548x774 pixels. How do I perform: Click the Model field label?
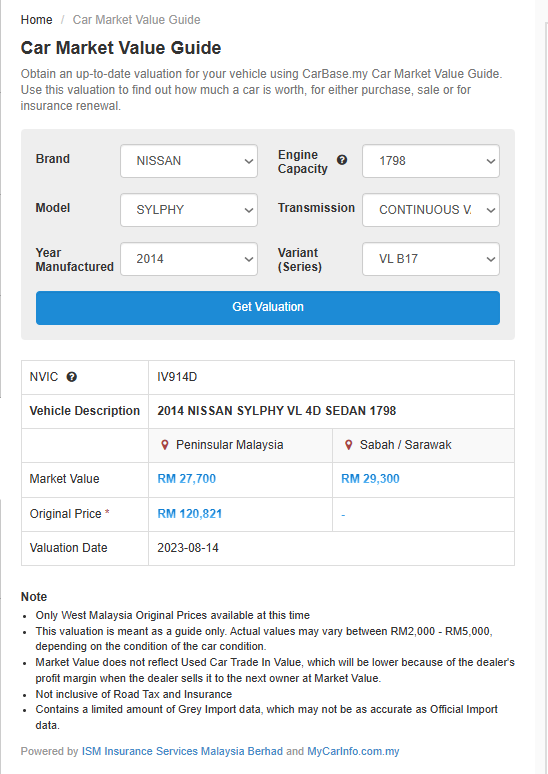53,208
